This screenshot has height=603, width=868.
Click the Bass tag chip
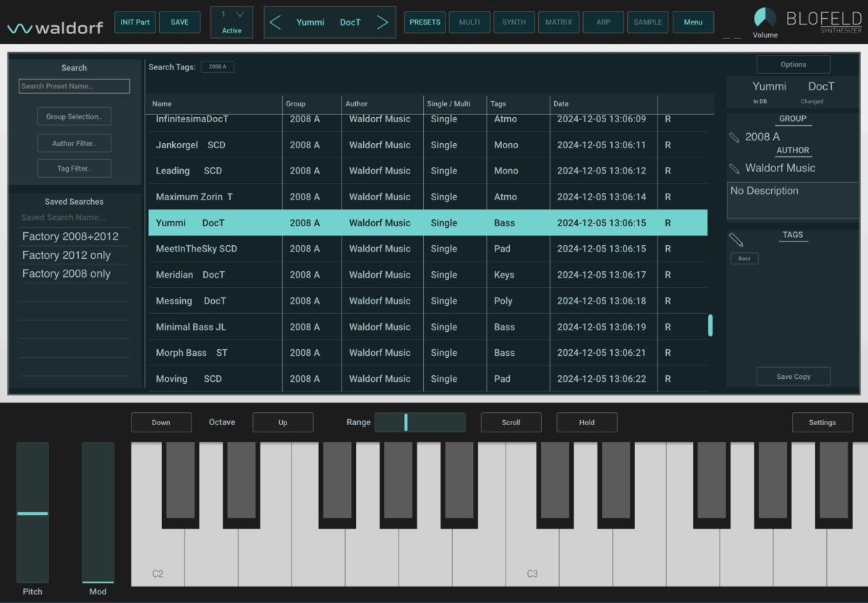[744, 258]
